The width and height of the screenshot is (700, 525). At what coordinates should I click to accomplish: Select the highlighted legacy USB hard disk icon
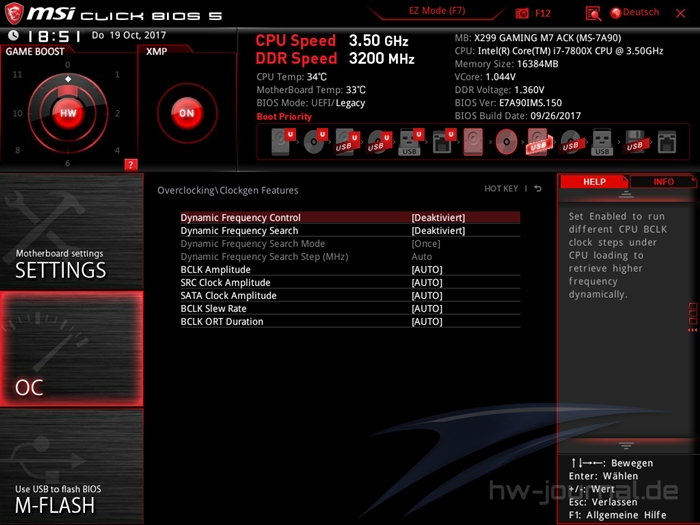point(539,142)
